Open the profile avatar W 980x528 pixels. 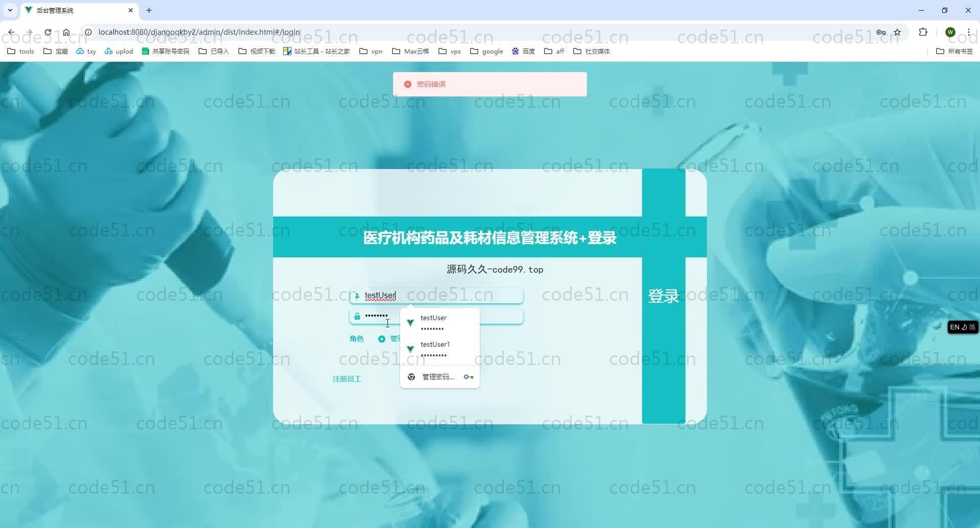pyautogui.click(x=950, y=32)
